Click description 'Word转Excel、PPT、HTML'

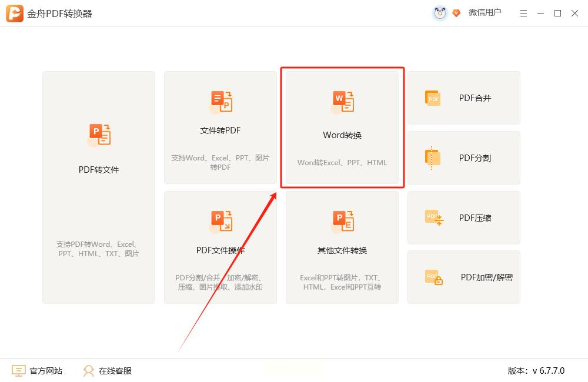342,162
